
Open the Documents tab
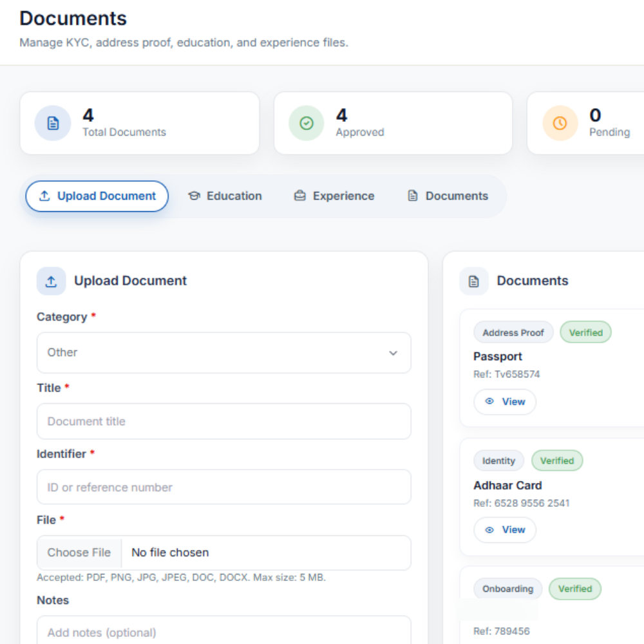click(448, 196)
